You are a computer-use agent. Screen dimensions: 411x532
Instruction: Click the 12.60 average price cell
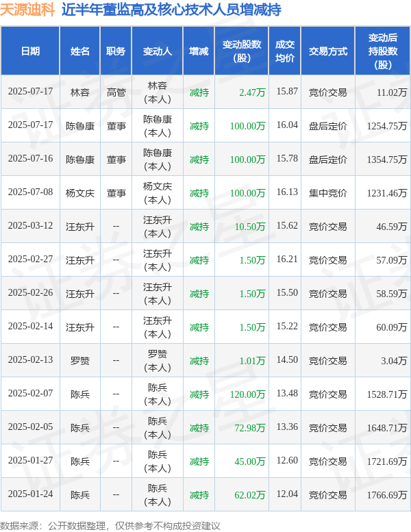pyautogui.click(x=287, y=461)
